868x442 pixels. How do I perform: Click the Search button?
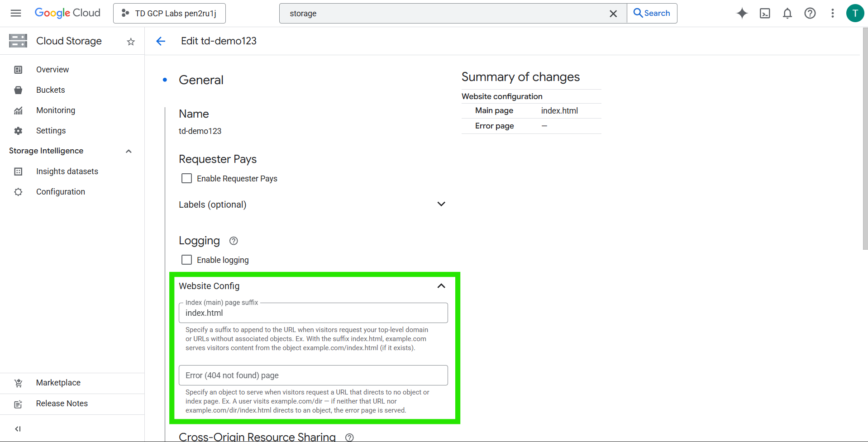click(652, 13)
